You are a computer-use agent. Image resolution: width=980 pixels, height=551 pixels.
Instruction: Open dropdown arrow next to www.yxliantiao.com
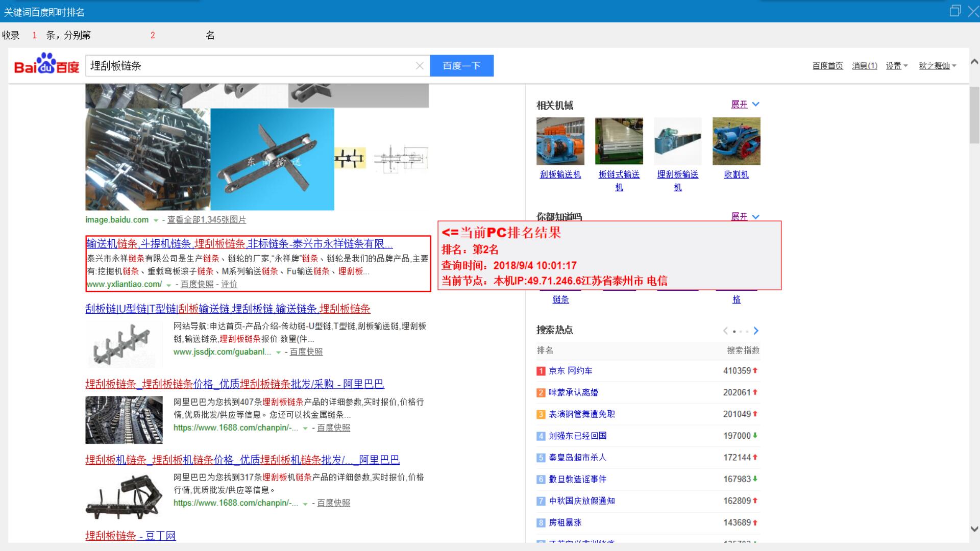168,285
